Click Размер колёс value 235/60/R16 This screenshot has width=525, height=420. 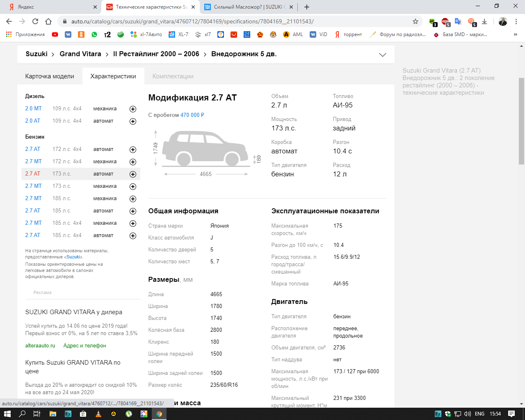pos(224,385)
